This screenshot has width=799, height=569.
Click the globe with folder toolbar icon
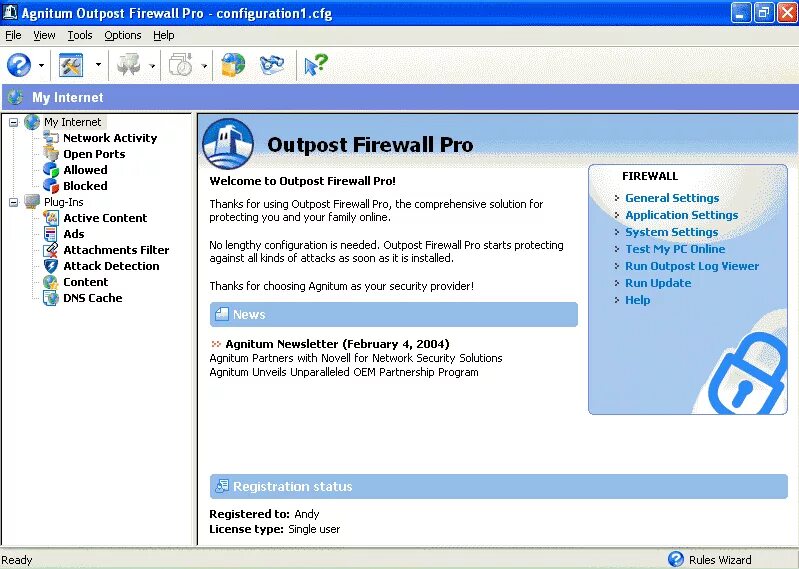233,65
